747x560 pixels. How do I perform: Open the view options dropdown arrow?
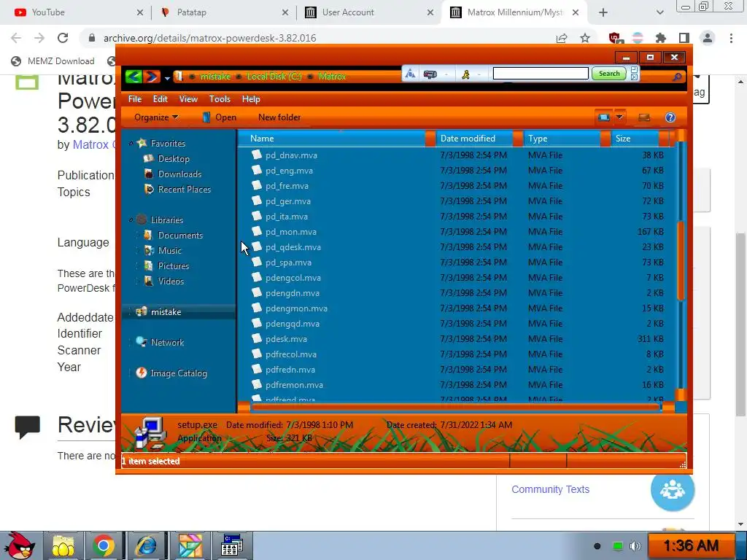619,117
